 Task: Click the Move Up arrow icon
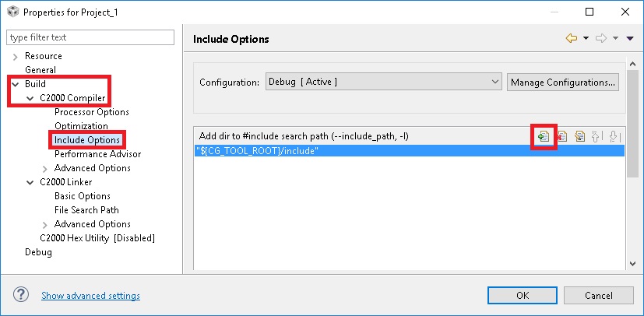coord(597,136)
